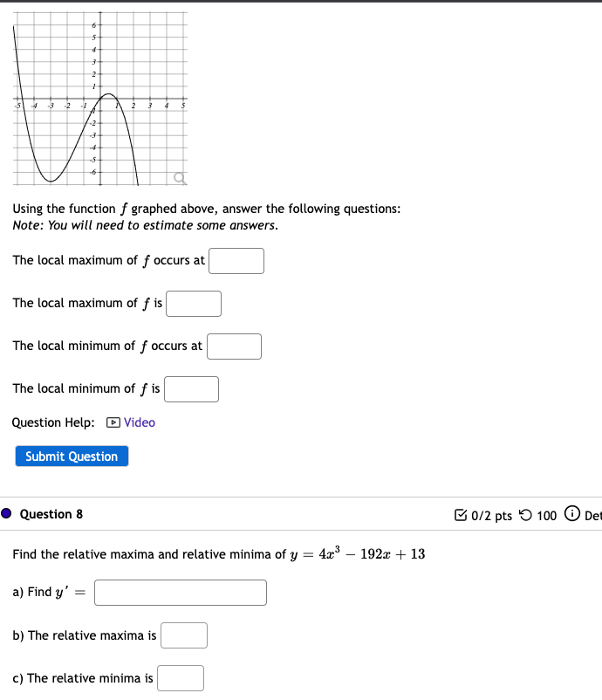602x700 pixels.
Task: Select the relative minima answer box
Action: 180,677
